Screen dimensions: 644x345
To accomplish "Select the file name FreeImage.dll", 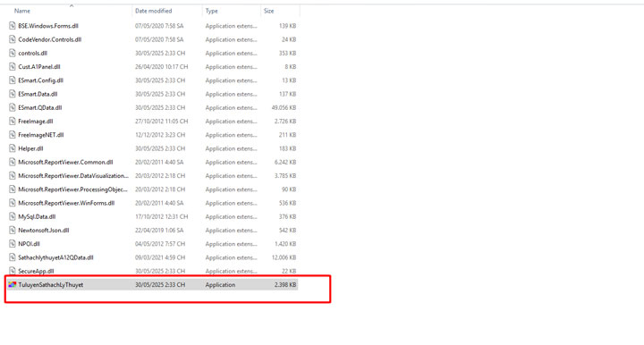I will pos(35,121).
